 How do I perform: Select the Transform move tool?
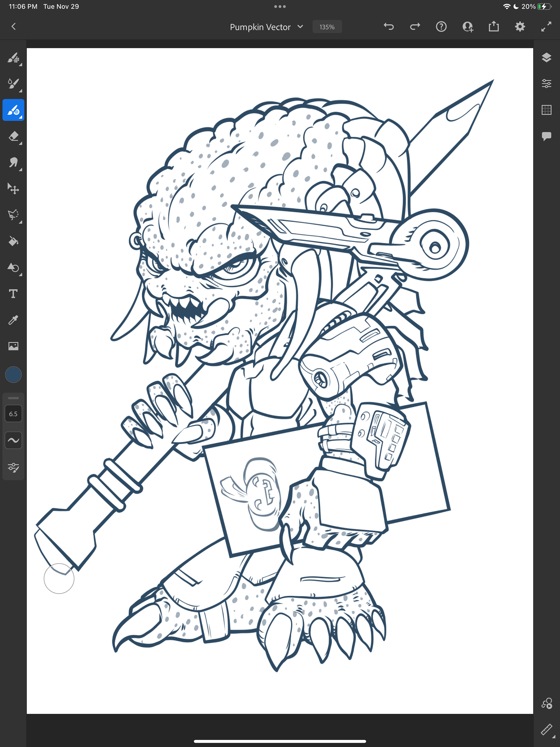pyautogui.click(x=13, y=189)
